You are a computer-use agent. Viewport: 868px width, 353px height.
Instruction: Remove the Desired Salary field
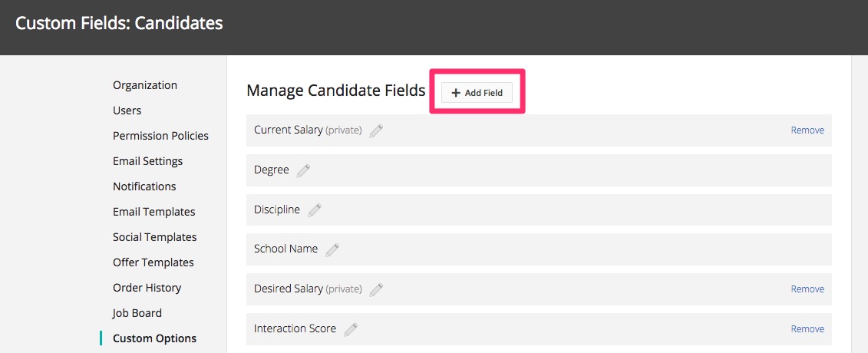pos(807,289)
